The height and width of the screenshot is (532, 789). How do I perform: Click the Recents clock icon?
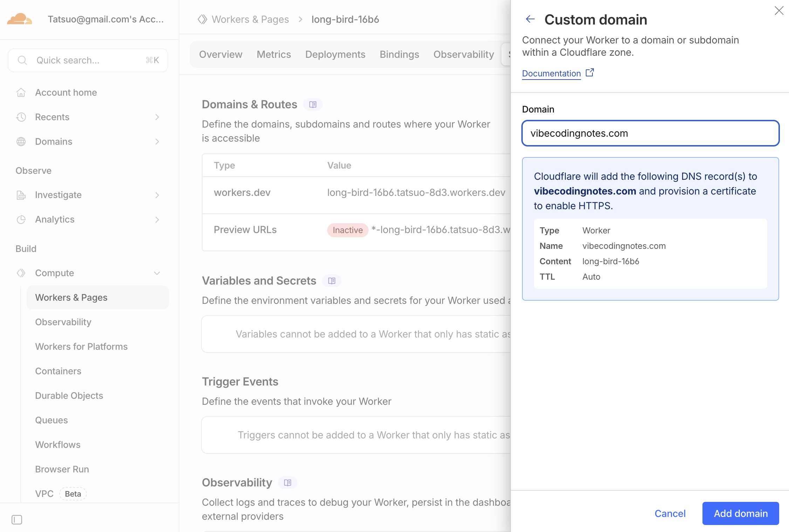pyautogui.click(x=21, y=117)
